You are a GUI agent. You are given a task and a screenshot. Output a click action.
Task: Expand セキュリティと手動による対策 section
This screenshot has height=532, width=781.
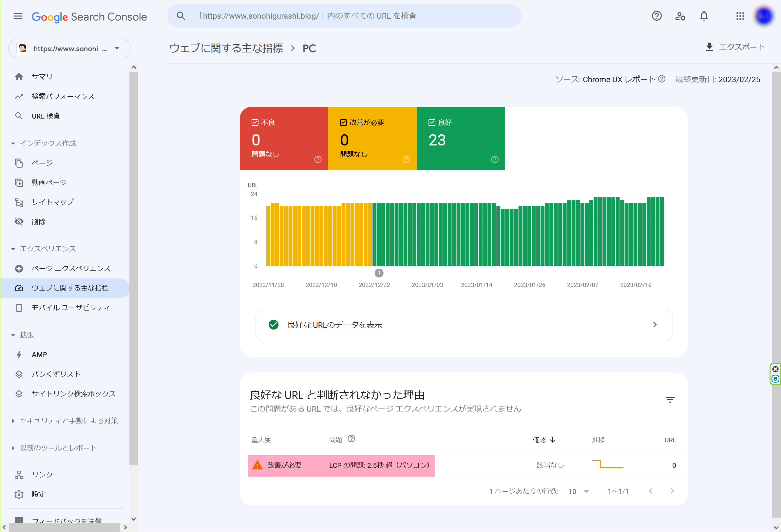click(13, 421)
